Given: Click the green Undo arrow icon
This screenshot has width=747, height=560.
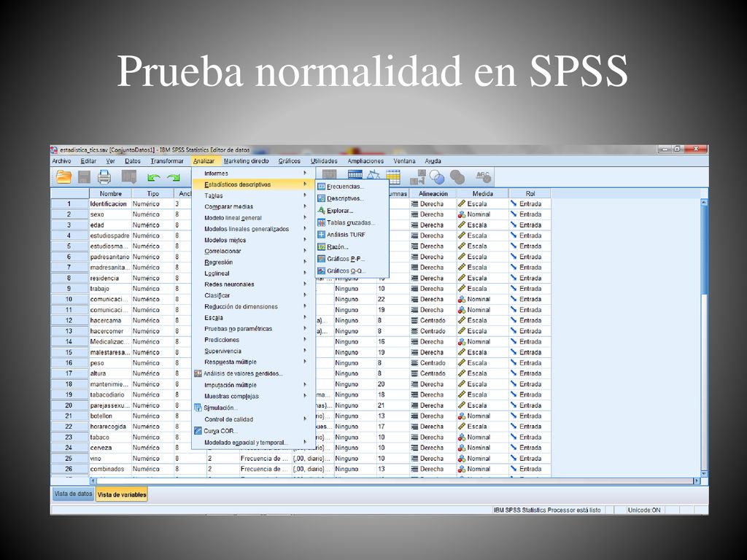Looking at the screenshot, I should point(153,178).
